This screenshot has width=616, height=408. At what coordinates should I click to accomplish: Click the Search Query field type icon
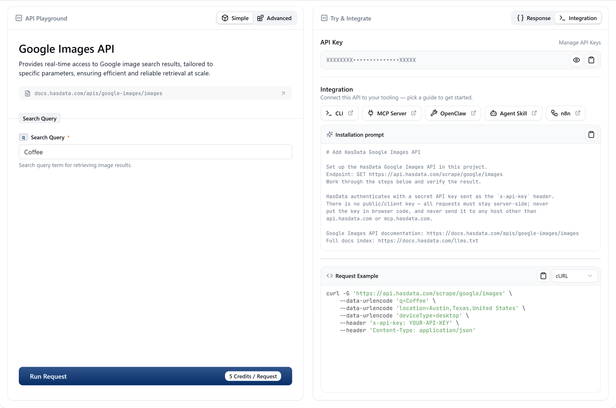[23, 137]
